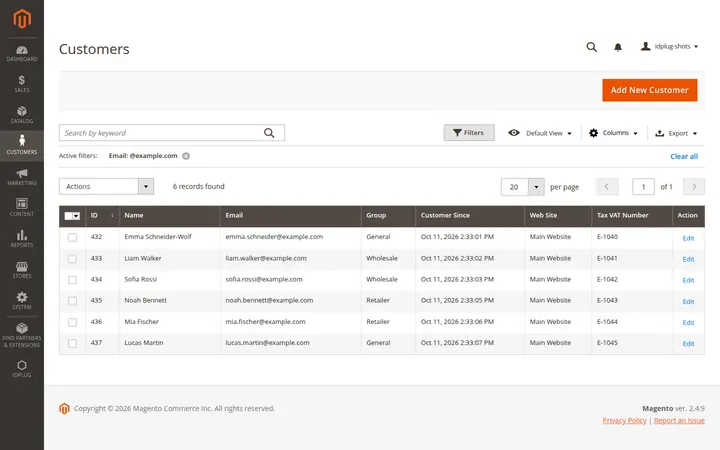
Task: Open the Filters button
Action: point(469,133)
